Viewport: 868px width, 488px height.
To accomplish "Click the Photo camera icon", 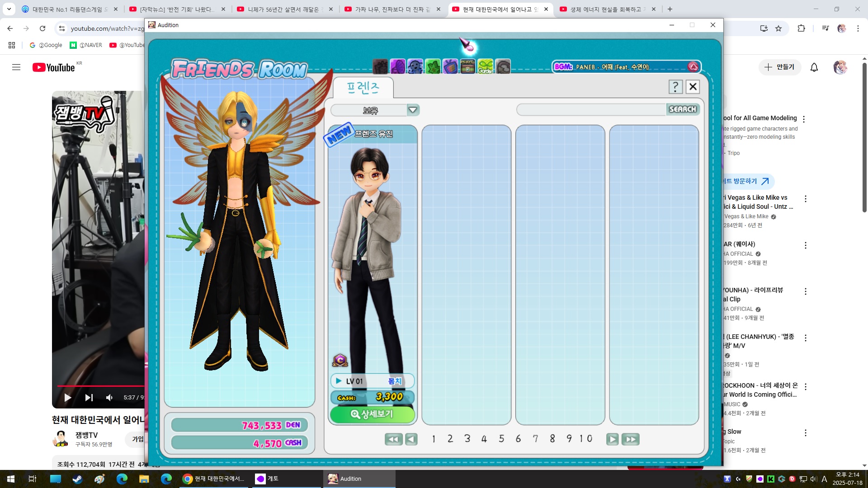I will tap(468, 67).
